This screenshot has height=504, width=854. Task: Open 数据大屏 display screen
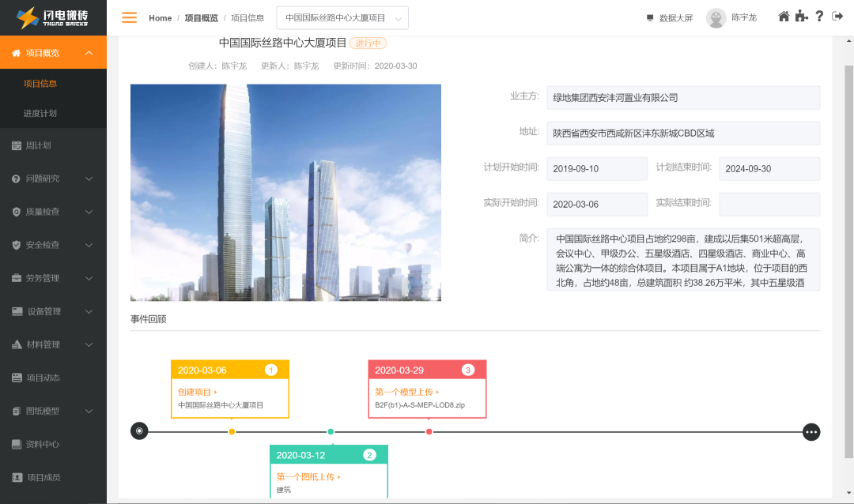click(x=670, y=18)
